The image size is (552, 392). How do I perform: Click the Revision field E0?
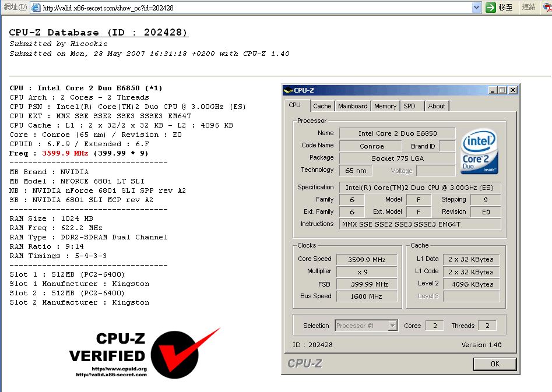486,212
